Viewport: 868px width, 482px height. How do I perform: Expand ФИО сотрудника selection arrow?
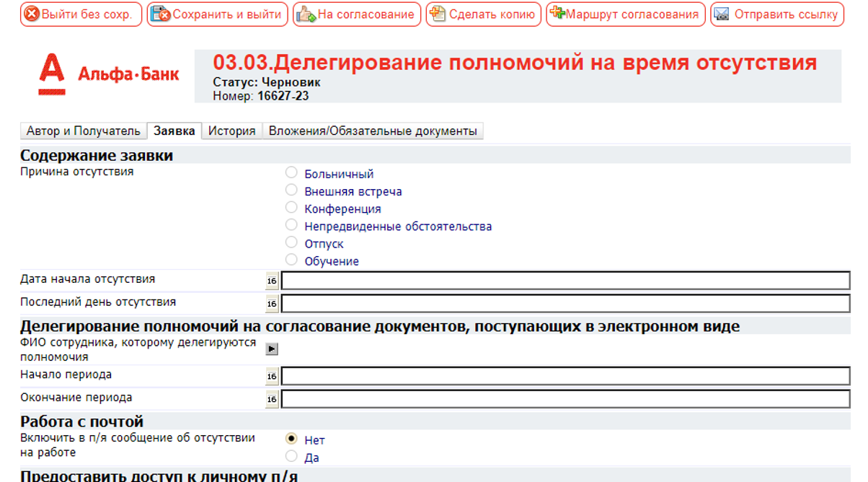coord(272,349)
